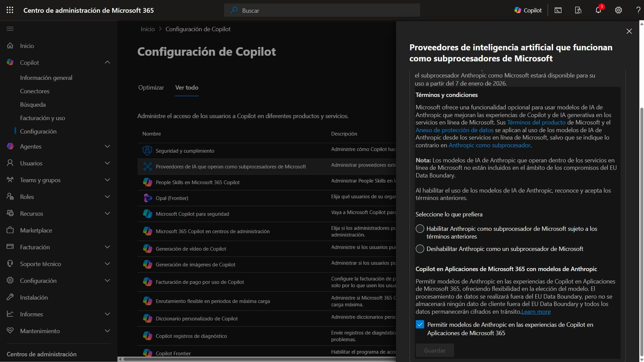Uncheck Permitir modelos de Anthropic checkbox
The height and width of the screenshot is (362, 644).
pyautogui.click(x=420, y=324)
